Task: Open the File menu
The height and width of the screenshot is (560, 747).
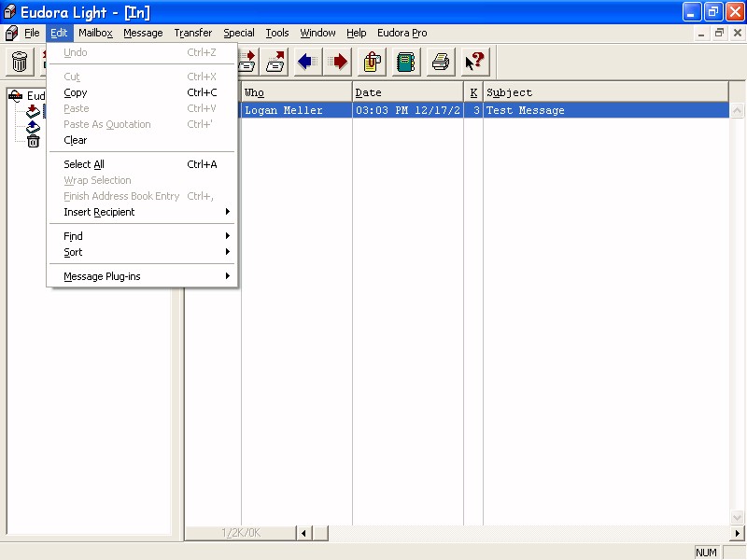Action: coord(32,33)
